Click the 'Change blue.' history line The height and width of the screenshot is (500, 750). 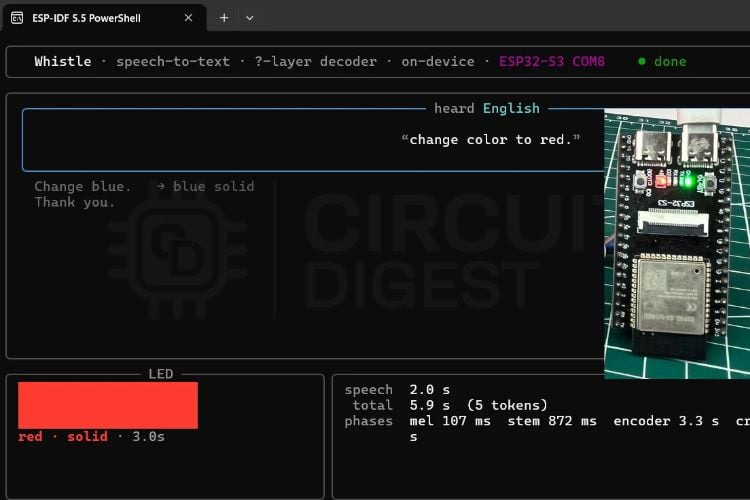pos(83,187)
